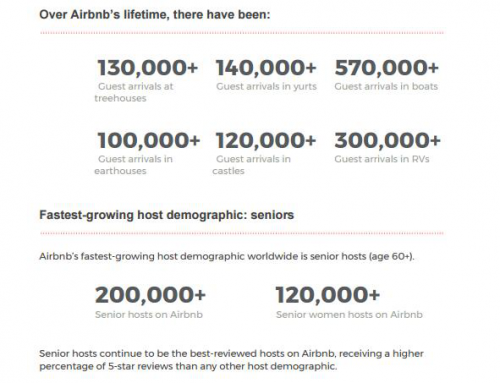Click the word 'treehouses' in caption
500x383 pixels.
(x=120, y=98)
